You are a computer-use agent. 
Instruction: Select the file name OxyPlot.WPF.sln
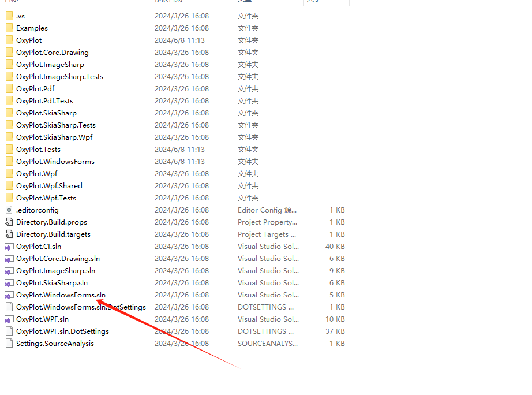coord(43,319)
